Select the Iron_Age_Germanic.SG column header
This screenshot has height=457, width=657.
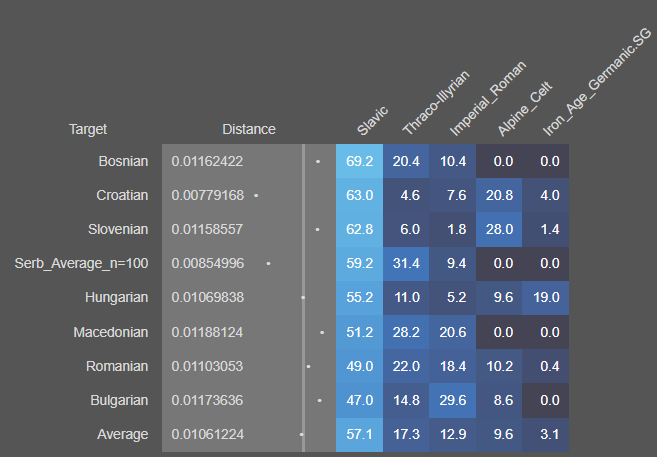(x=597, y=82)
